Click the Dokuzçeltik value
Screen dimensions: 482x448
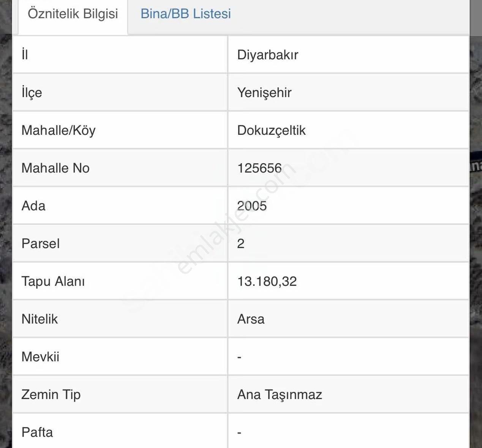[x=272, y=130]
